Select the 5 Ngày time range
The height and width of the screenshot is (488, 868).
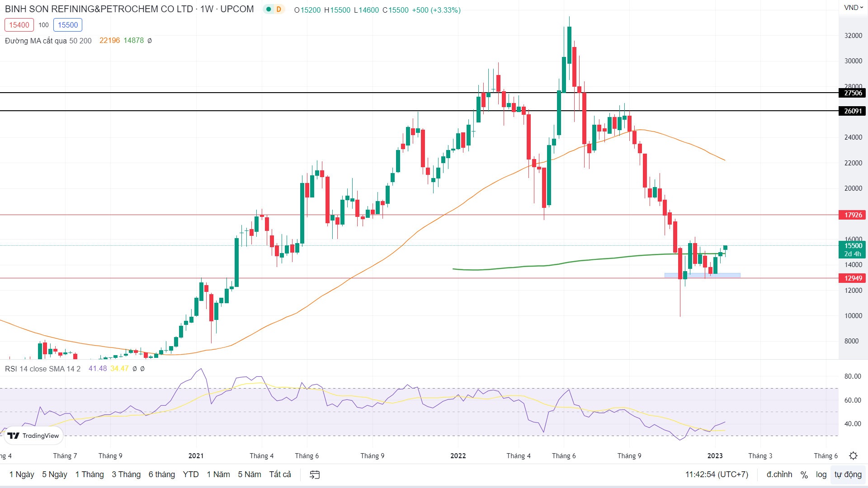55,474
